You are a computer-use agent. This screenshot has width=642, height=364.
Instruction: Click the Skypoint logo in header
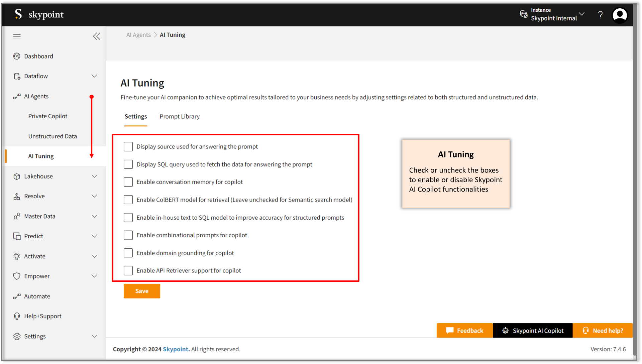39,14
